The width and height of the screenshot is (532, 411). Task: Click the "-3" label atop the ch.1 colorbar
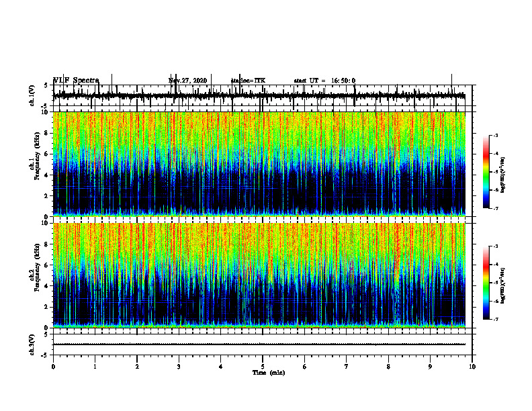tap(496, 135)
